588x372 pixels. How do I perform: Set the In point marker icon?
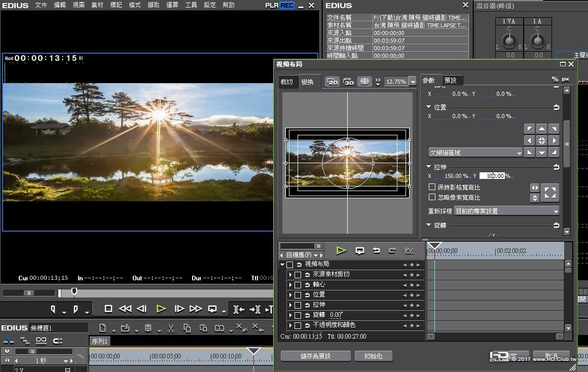click(x=53, y=309)
